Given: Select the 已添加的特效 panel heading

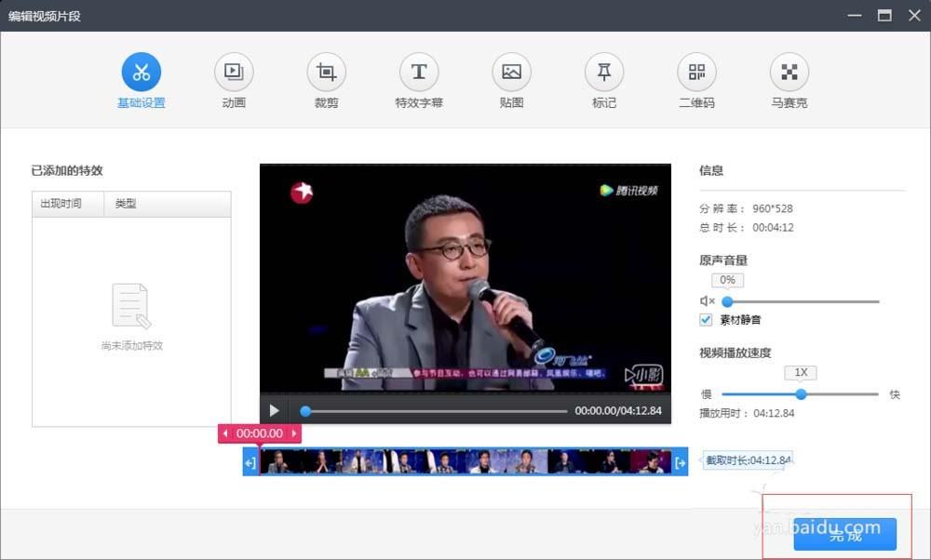Looking at the screenshot, I should pos(65,170).
